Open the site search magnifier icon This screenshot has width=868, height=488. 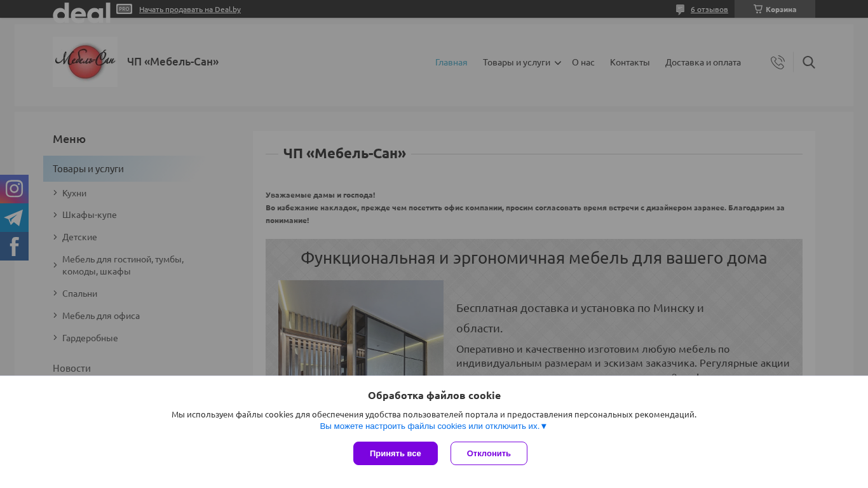point(809,62)
